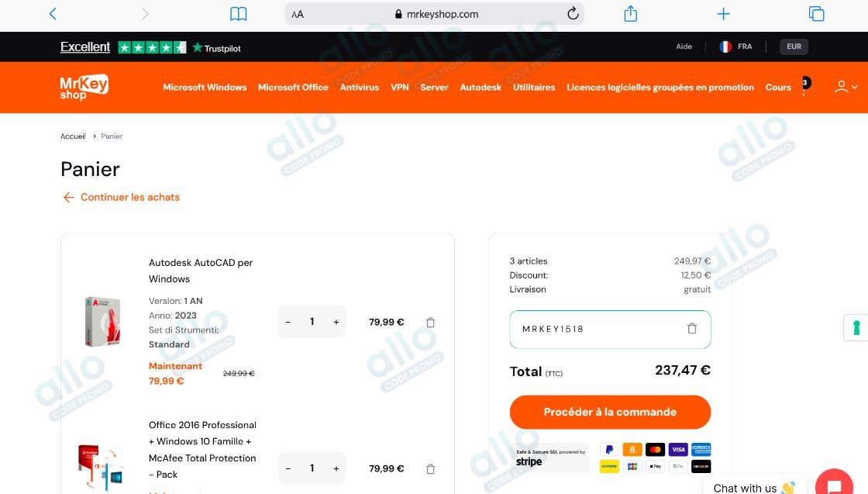This screenshot has height=494, width=868.
Task: Open the FRA language selector
Action: point(735,47)
